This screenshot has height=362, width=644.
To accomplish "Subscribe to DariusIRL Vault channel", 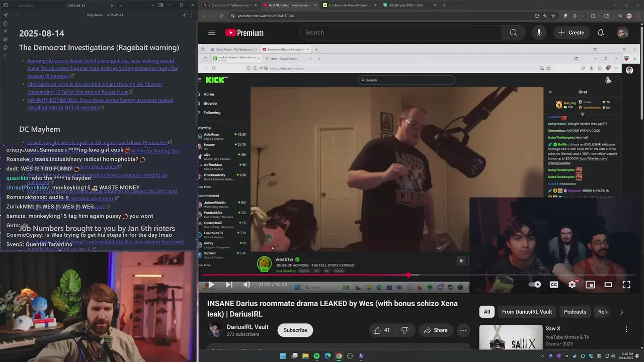I will click(x=295, y=330).
